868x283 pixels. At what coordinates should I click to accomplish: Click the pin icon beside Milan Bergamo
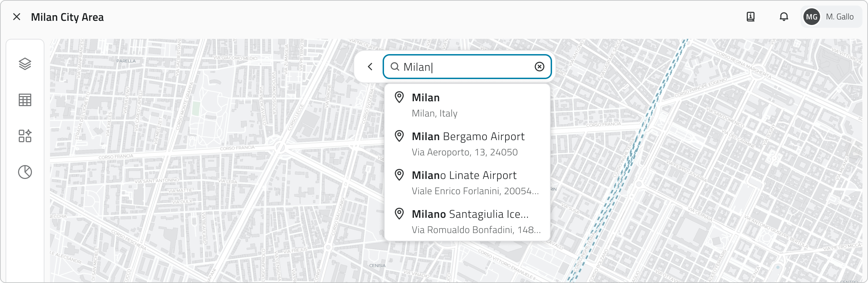399,136
